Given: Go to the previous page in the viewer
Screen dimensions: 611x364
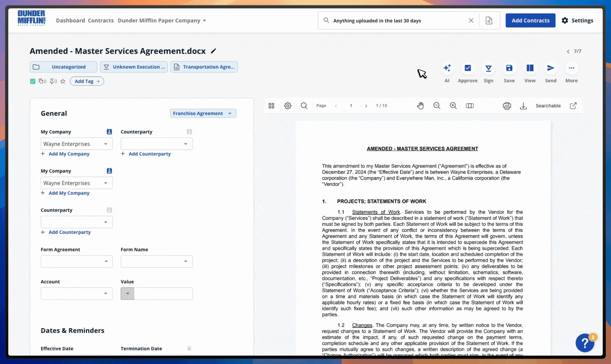Looking at the screenshot, I should (336, 106).
